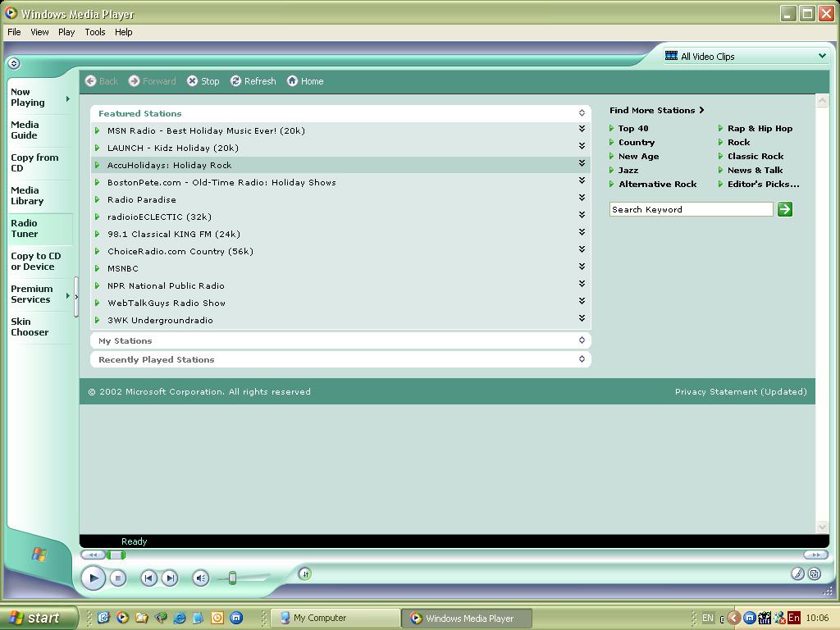Viewport: 840px width, 630px height.
Task: Click the Back navigation button
Action: 101,81
